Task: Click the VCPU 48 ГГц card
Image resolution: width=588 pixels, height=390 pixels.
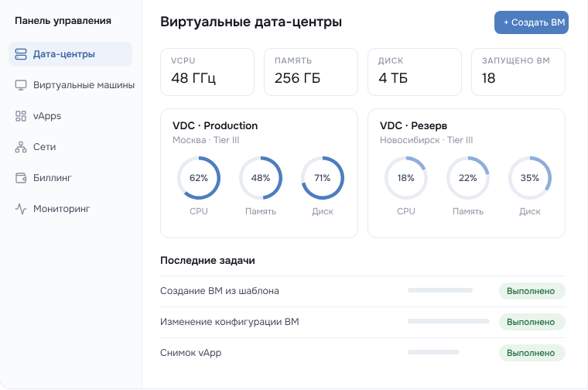Action: tap(207, 72)
